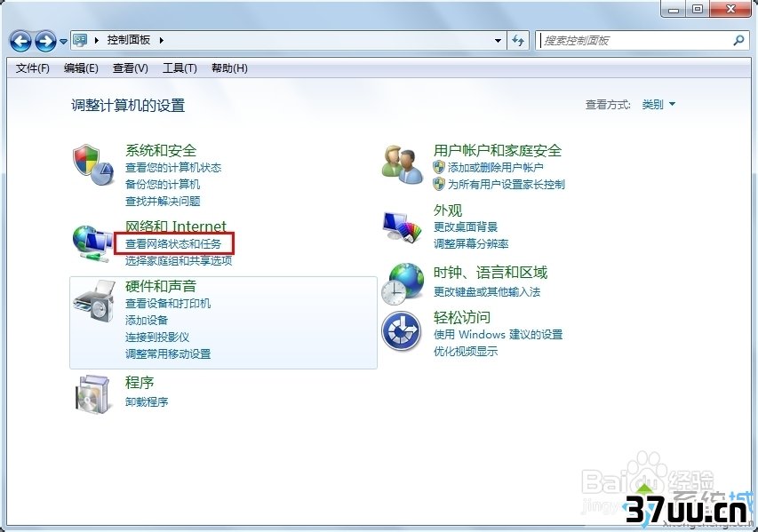Open the 文件(F) menu

tap(33, 68)
